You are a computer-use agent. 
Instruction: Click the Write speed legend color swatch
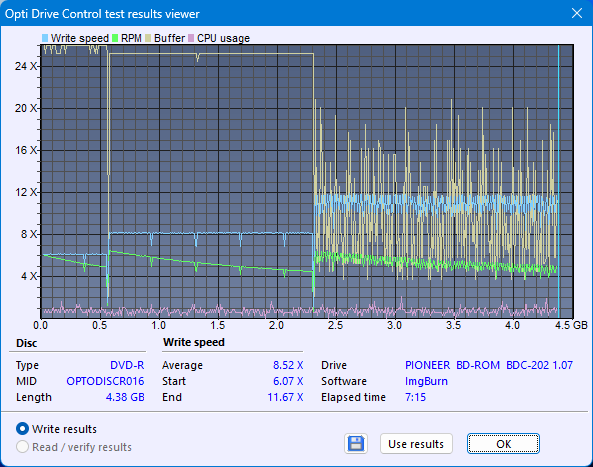tap(45, 38)
